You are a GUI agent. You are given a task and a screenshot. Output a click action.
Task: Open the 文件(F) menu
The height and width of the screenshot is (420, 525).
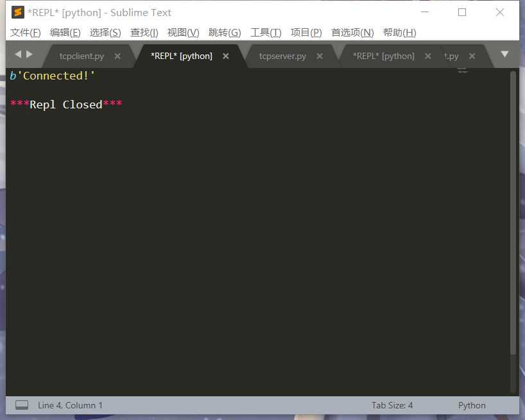coord(26,33)
